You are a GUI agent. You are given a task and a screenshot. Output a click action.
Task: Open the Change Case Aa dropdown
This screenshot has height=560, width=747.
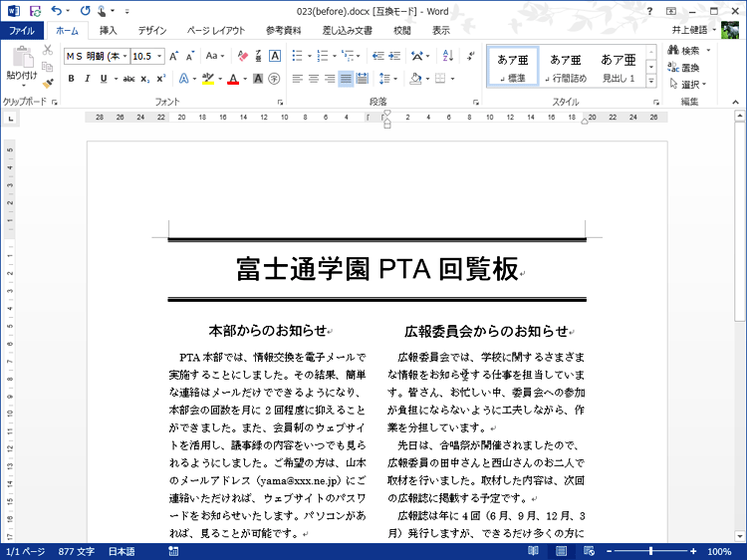coord(215,56)
